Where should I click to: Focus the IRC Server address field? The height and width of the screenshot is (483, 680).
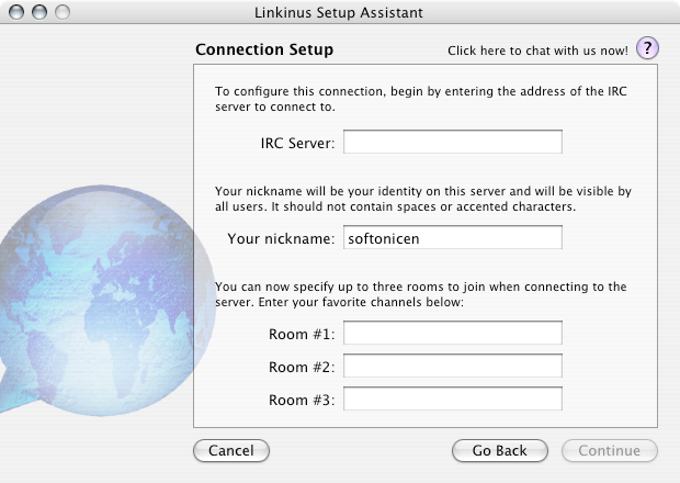452,142
